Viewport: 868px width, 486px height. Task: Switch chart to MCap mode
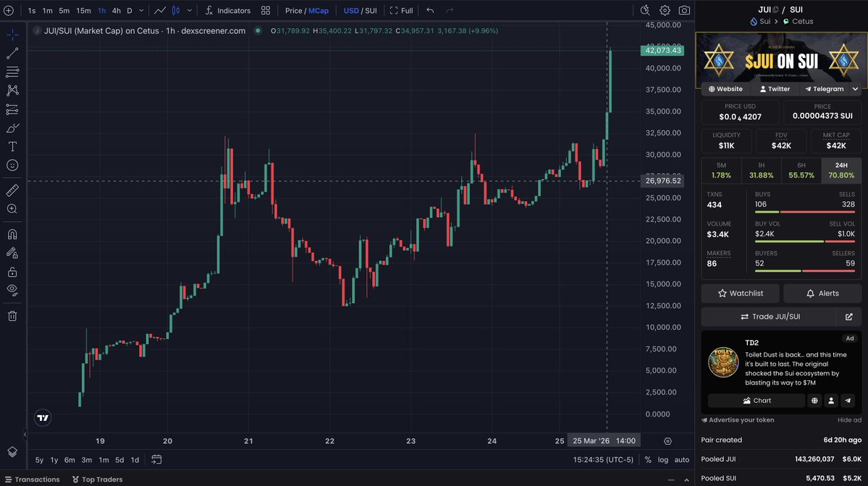(319, 11)
